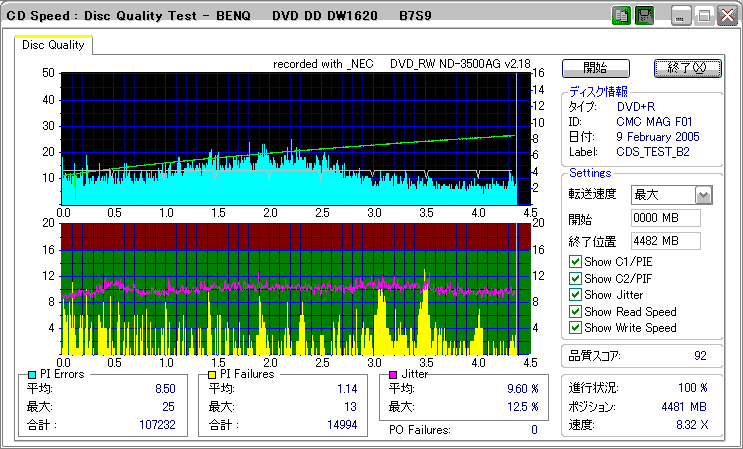This screenshot has height=449, width=743.
Task: Open the 転送速度 speed dropdown
Action: click(x=703, y=195)
